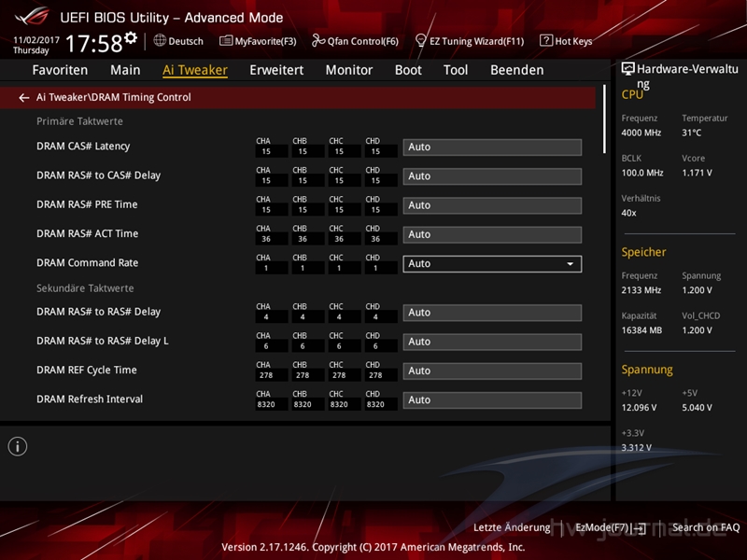Screen dimensions: 747x560
Task: Click Letzte Änderung at the bottom
Action: 512,527
